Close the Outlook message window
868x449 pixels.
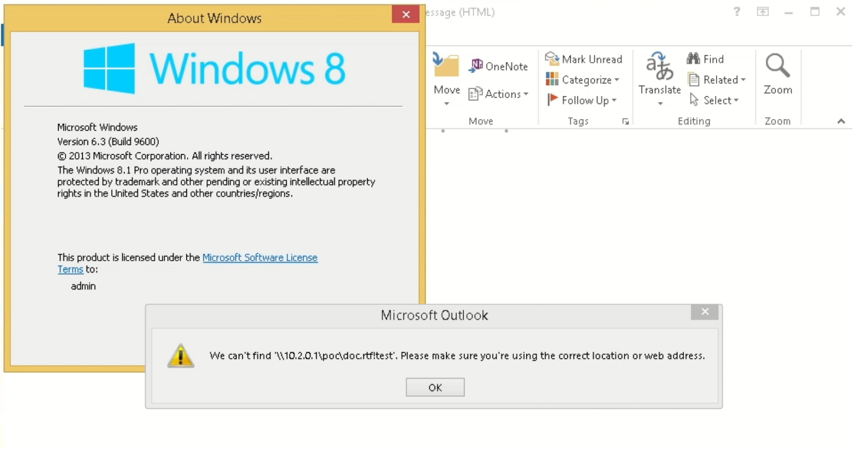pyautogui.click(x=841, y=12)
